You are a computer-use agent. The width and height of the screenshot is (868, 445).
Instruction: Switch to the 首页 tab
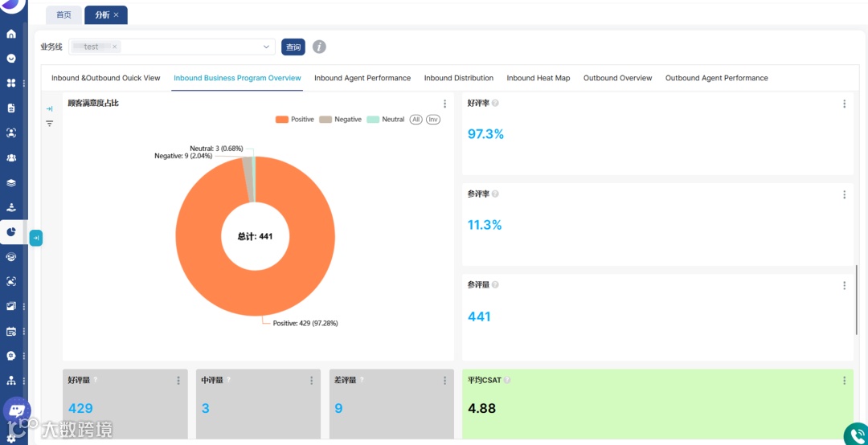coord(63,15)
